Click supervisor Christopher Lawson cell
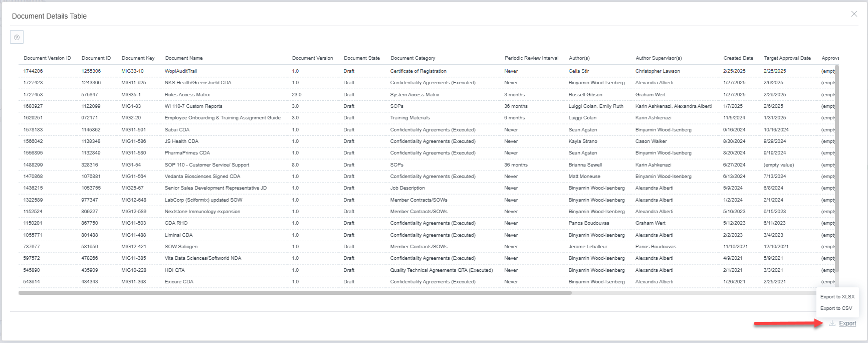 [659, 71]
